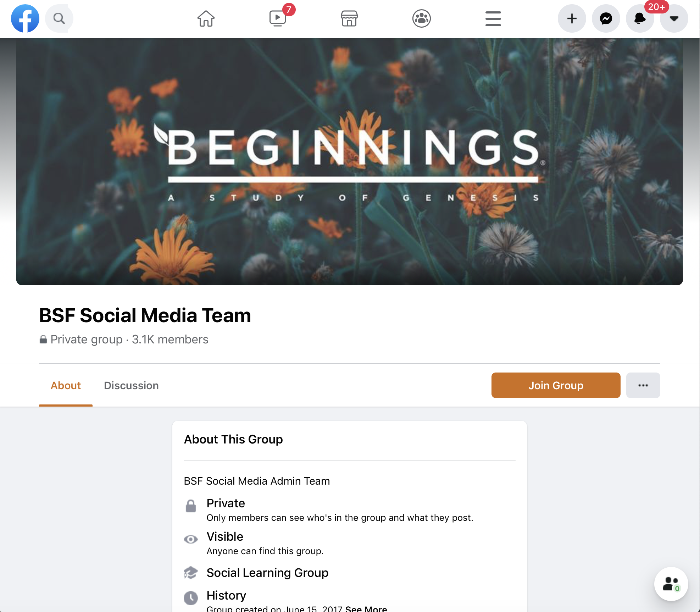Select the About tab
This screenshot has width=700, height=612.
point(66,386)
